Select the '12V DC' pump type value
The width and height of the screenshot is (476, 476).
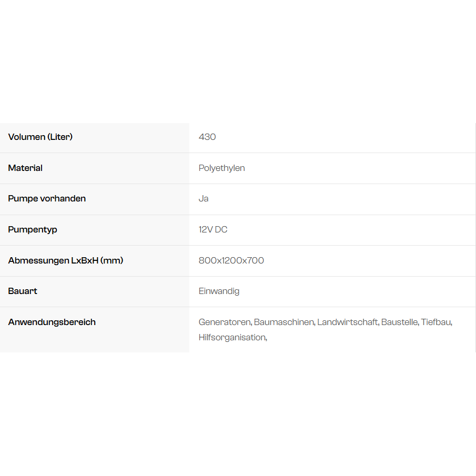[x=213, y=229]
